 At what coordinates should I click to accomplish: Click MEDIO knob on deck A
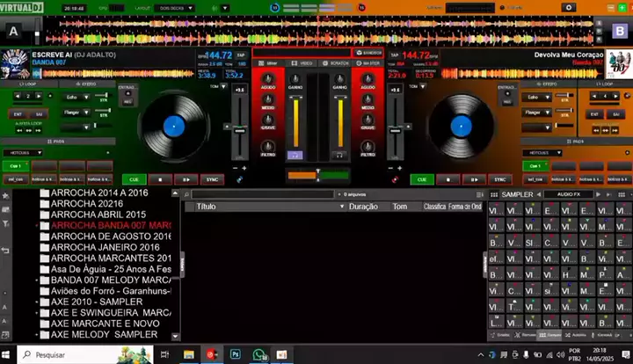(268, 99)
